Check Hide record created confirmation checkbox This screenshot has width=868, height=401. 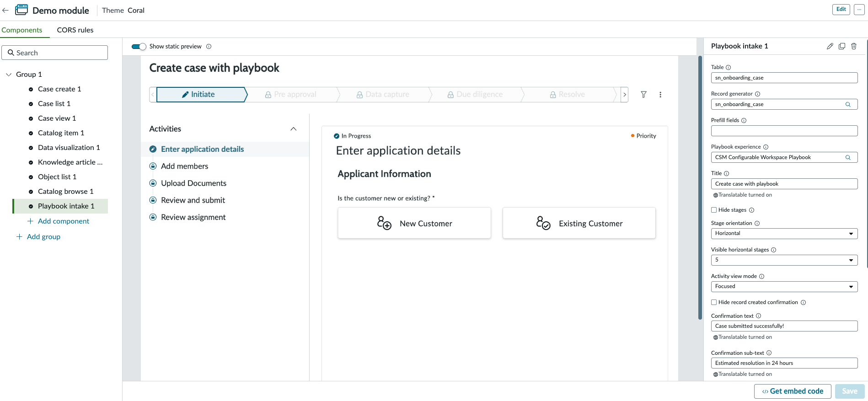pyautogui.click(x=714, y=302)
